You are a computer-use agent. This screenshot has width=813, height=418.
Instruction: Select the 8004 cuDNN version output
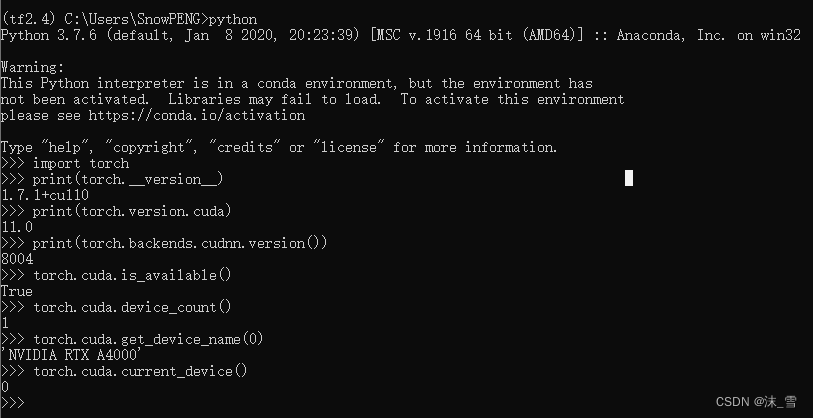17,259
